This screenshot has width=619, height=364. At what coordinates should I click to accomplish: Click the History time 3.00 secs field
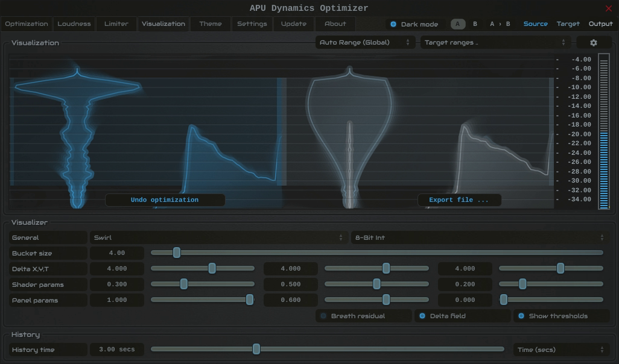[x=117, y=350]
